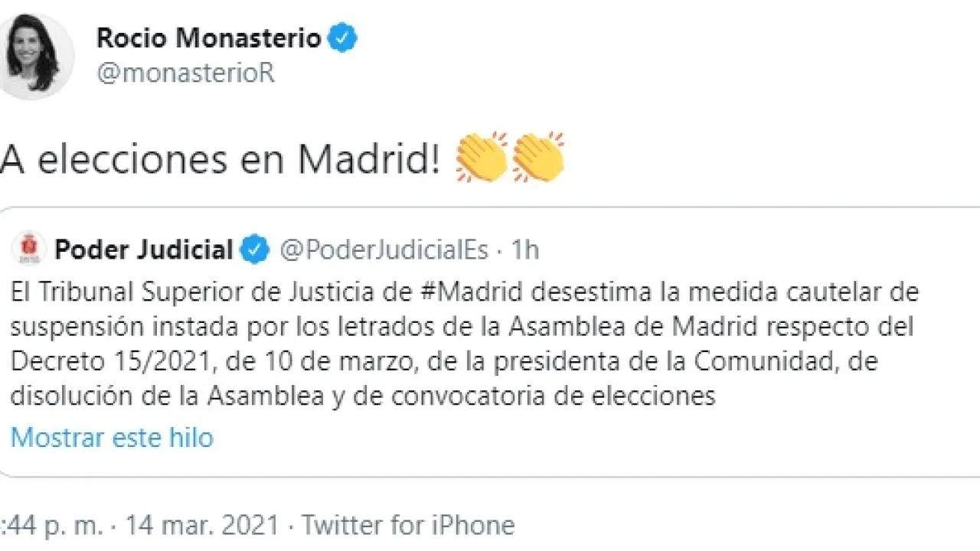Select the 'A elecciones en Madrid!' text

click(x=222, y=159)
